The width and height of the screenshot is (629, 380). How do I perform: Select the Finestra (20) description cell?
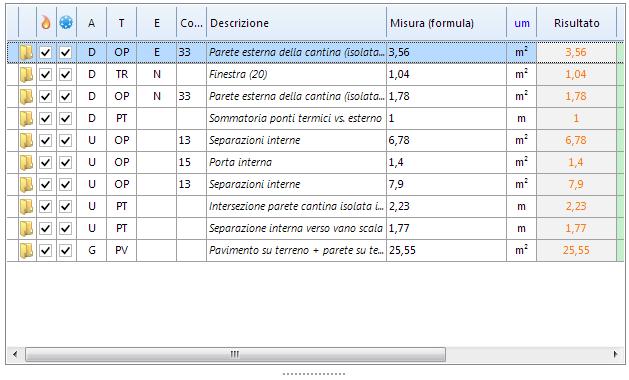pyautogui.click(x=296, y=74)
